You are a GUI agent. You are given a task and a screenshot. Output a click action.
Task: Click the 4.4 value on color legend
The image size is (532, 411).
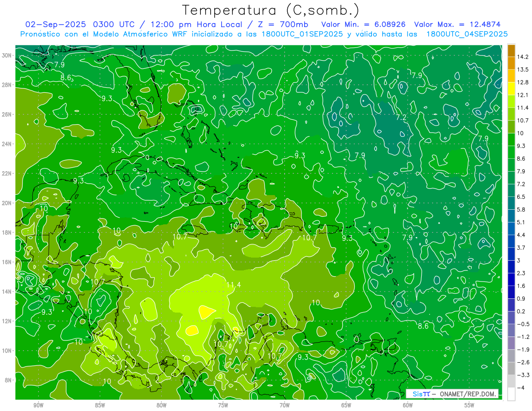[x=521, y=235]
